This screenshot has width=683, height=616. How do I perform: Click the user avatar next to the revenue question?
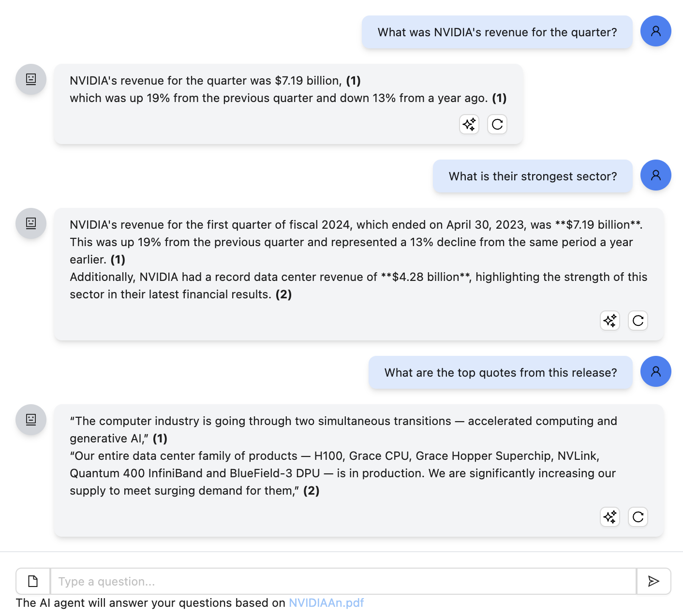pyautogui.click(x=655, y=31)
